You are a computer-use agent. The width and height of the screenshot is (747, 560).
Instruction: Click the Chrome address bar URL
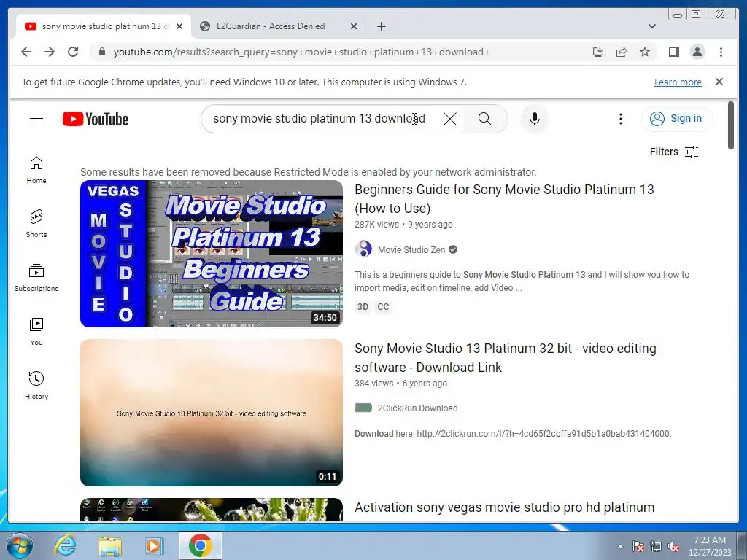[x=301, y=52]
